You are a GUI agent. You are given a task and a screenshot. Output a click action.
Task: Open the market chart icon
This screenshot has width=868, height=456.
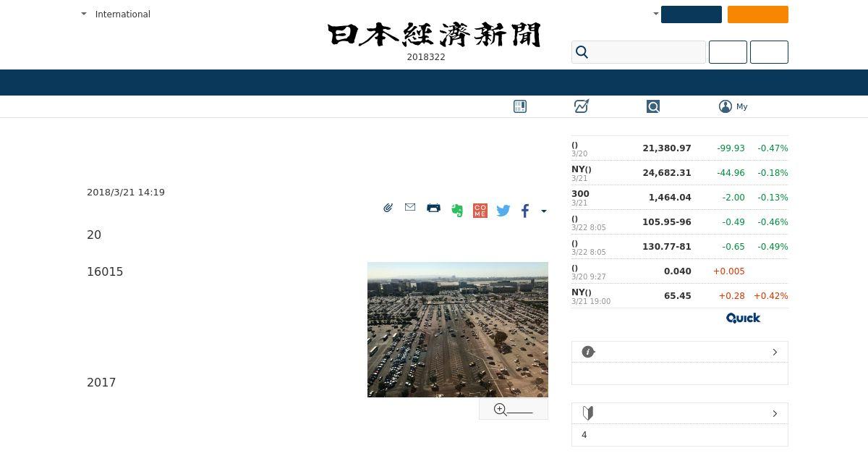click(x=582, y=106)
